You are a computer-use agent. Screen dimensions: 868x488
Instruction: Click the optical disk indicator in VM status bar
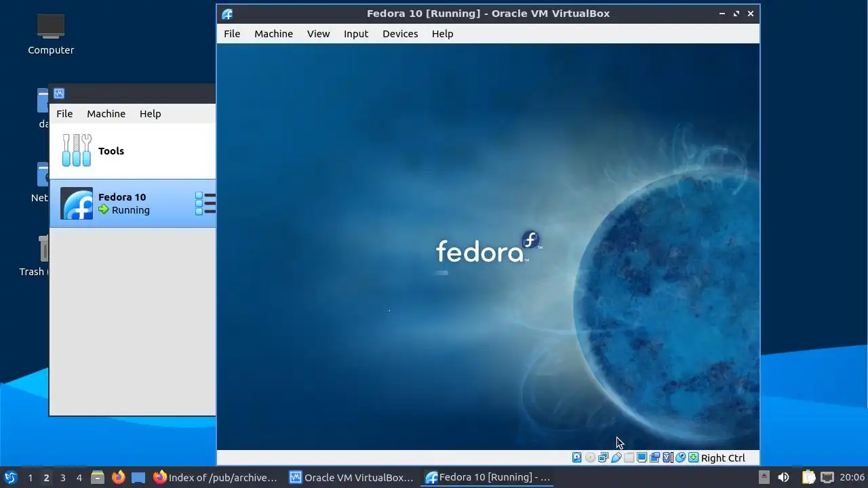coord(590,457)
